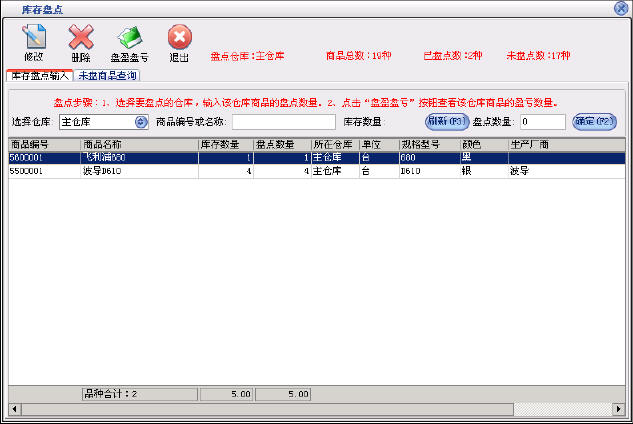Click the 规格型号 column header

(428, 144)
